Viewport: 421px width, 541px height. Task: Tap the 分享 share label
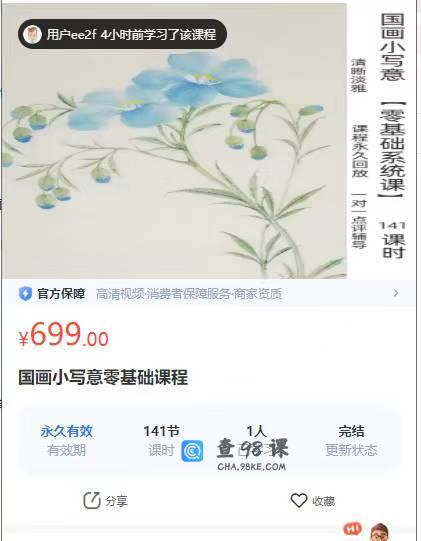click(117, 501)
